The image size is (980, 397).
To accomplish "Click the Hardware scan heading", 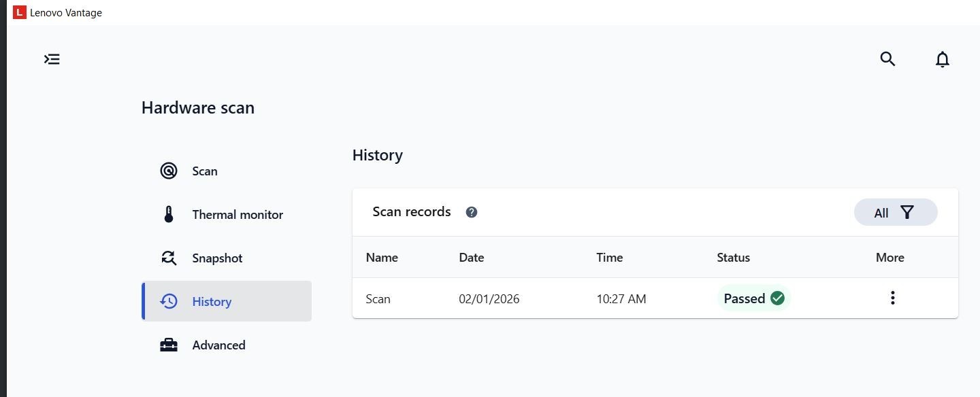I will (x=198, y=107).
